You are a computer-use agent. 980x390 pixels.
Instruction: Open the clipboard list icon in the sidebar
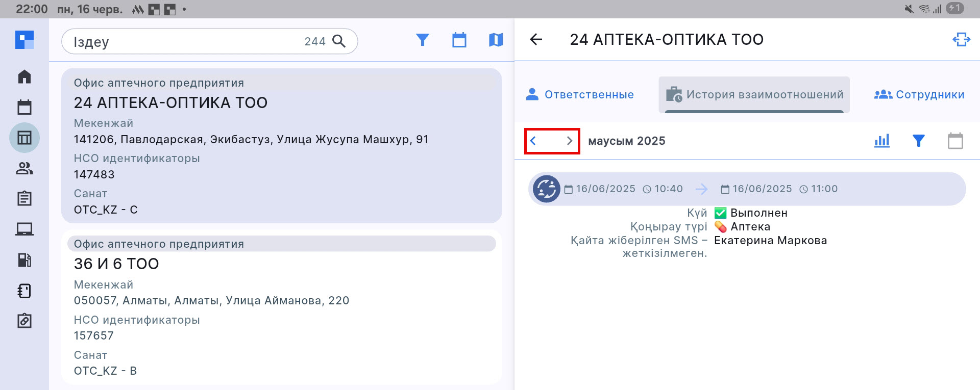(24, 198)
